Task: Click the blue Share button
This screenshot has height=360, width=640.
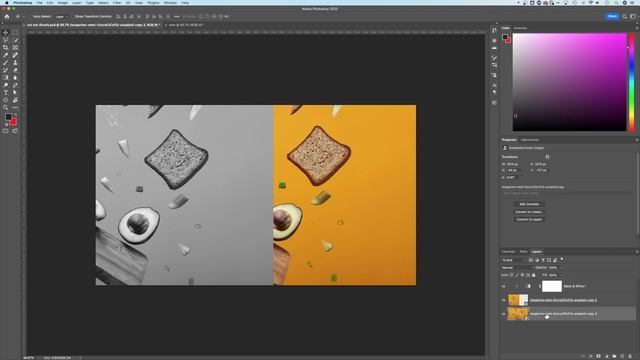Action: (x=612, y=17)
